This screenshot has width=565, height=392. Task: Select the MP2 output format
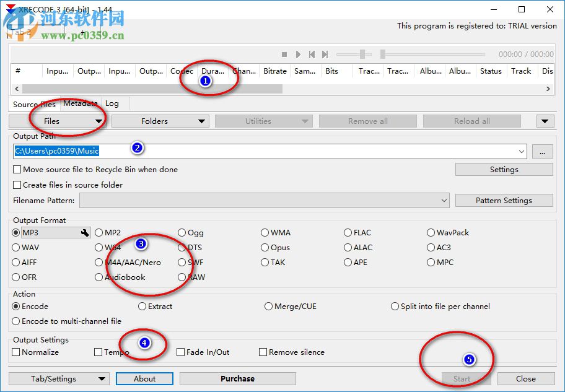pyautogui.click(x=99, y=233)
